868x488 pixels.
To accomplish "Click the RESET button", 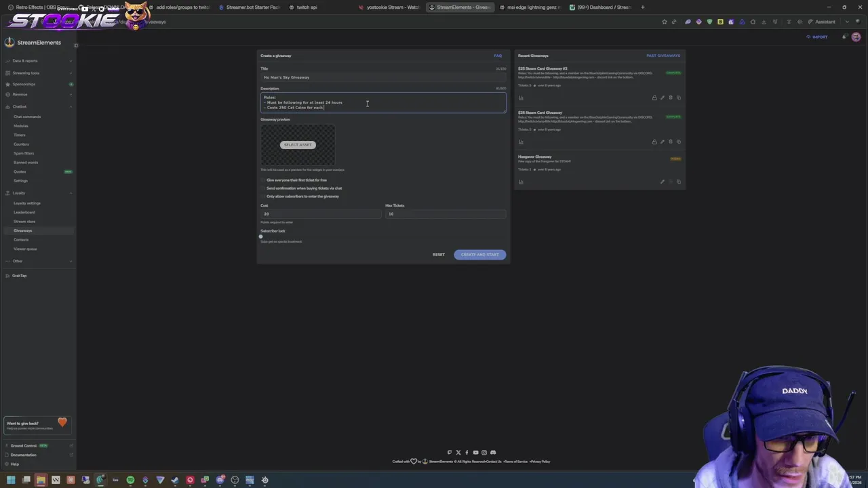I will tap(439, 255).
